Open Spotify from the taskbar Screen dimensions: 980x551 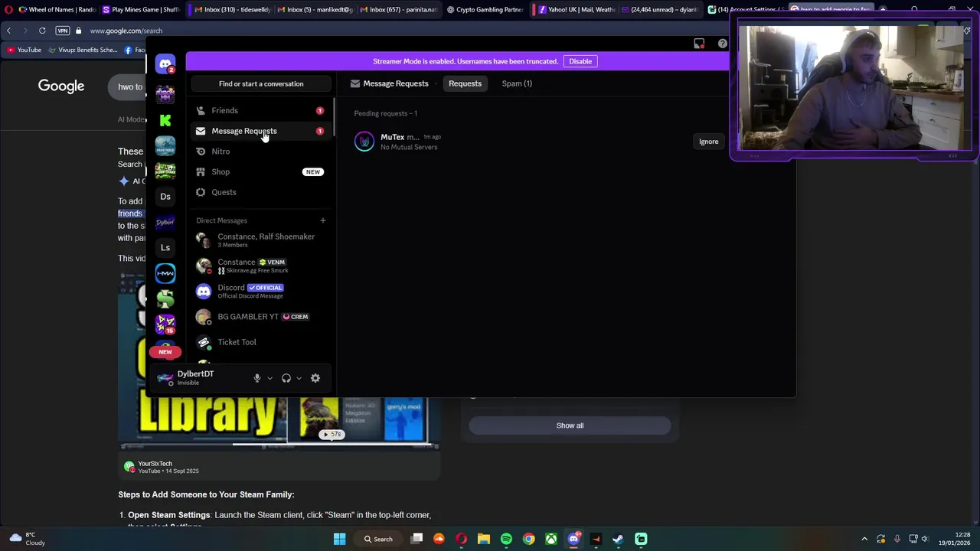[x=506, y=539]
